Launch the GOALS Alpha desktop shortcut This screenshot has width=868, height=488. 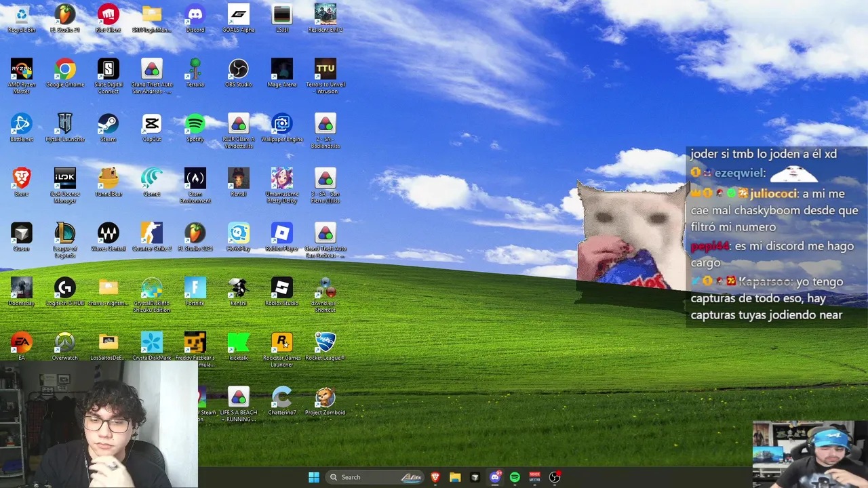[x=239, y=18]
